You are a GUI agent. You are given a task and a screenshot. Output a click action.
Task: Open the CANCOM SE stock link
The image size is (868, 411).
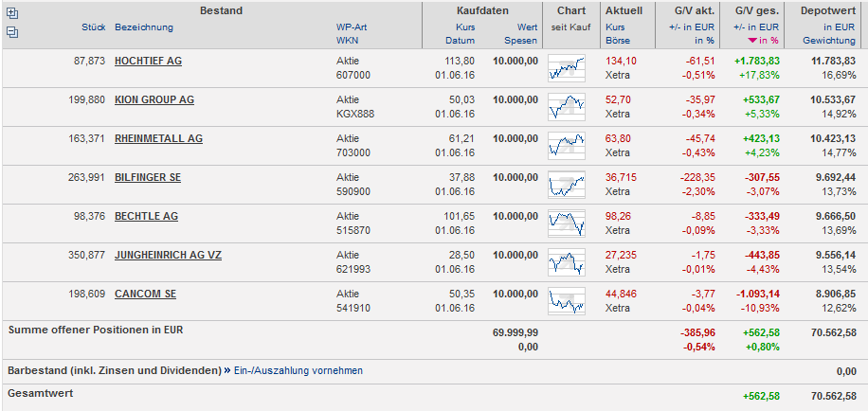(x=145, y=294)
